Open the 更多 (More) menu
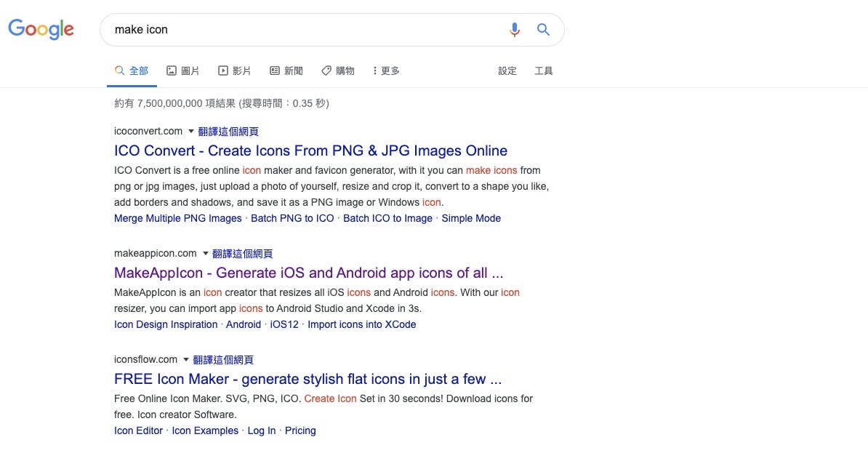The image size is (868, 453). (387, 71)
